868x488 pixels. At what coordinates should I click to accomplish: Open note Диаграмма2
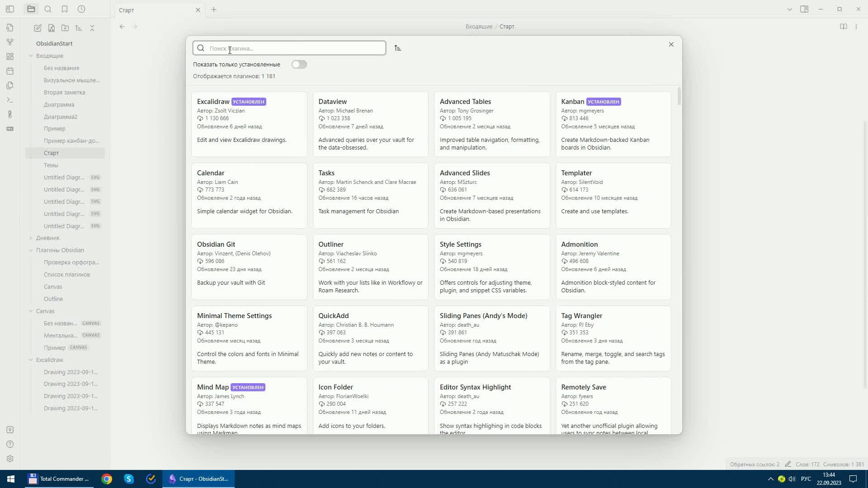pyautogui.click(x=61, y=117)
